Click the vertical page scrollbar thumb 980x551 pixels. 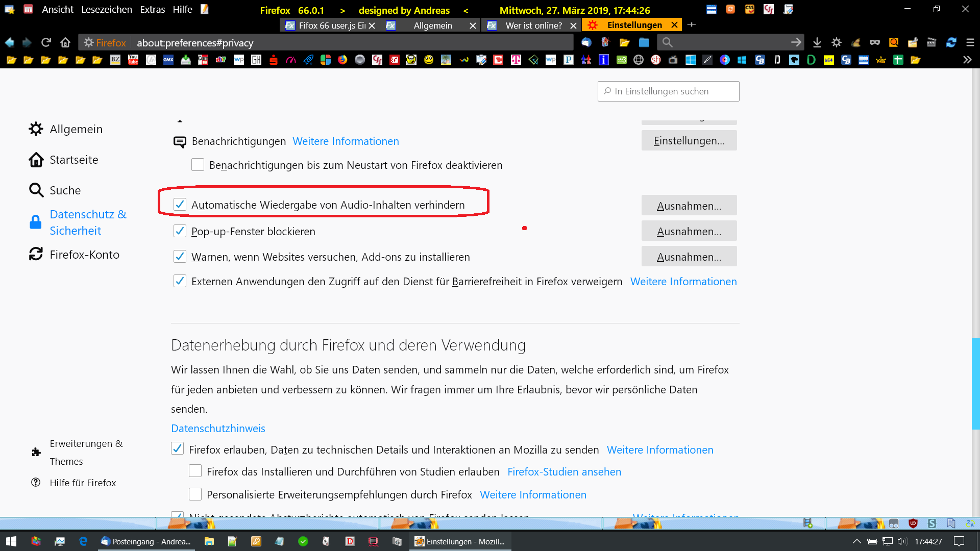[975, 383]
